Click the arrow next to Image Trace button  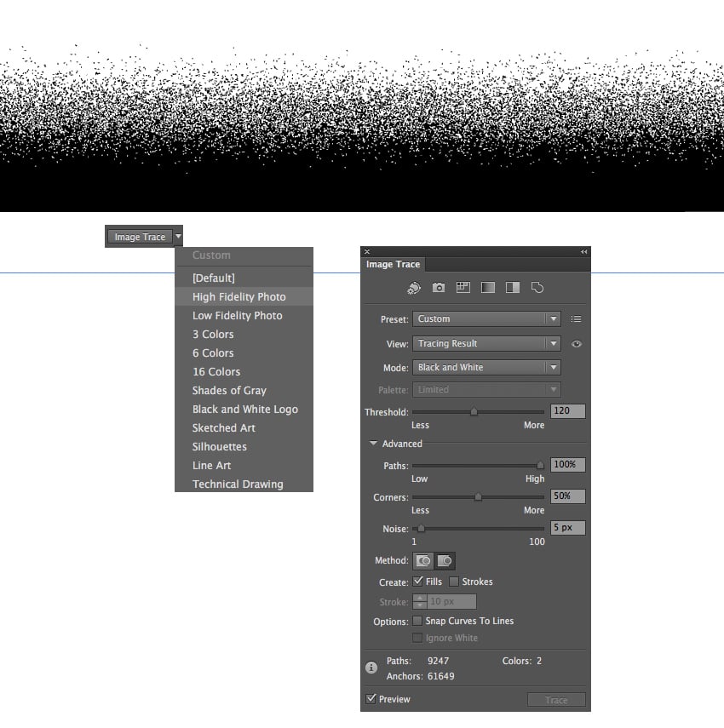pos(178,237)
